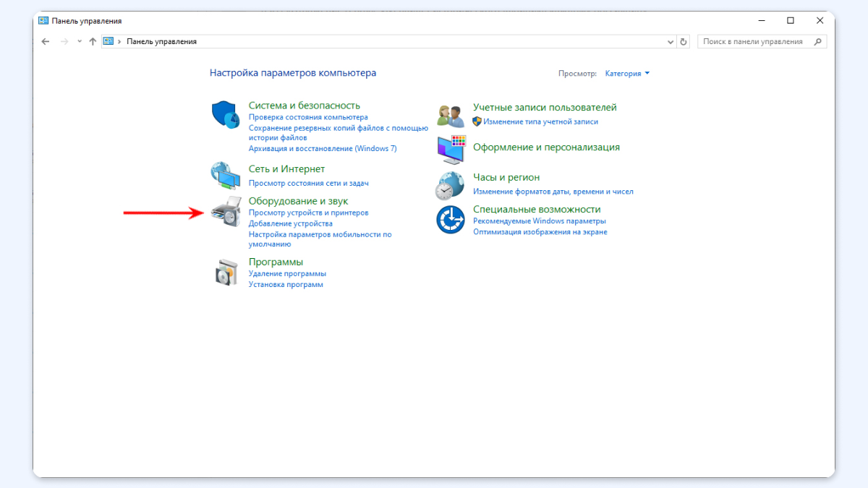This screenshot has height=488, width=868.
Task: Open the Категория view dropdown
Action: click(627, 73)
